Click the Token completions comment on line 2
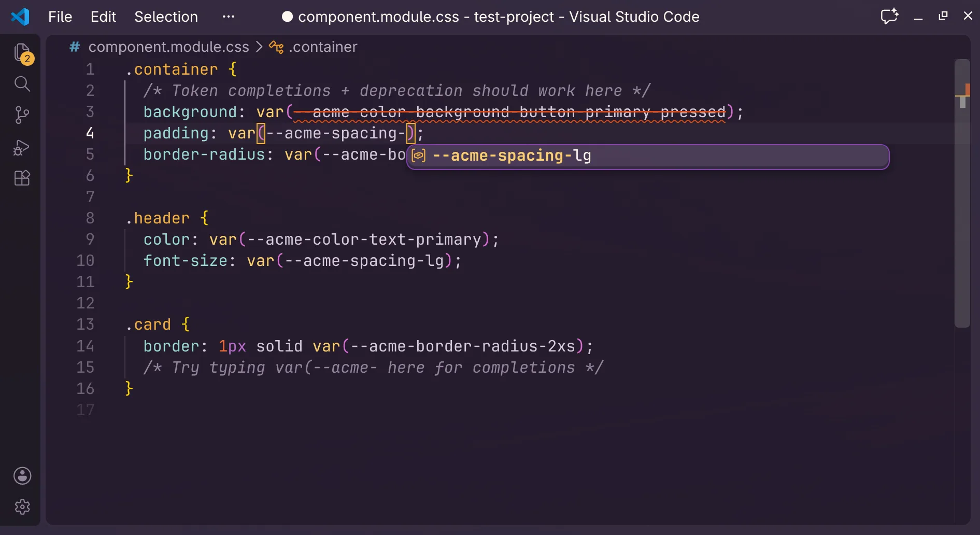980x535 pixels. point(396,91)
